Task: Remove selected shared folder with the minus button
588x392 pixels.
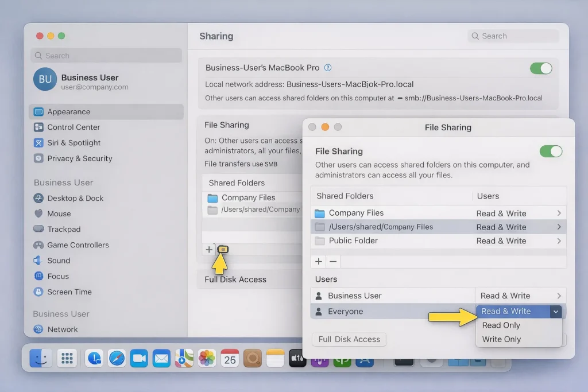Action: coord(333,262)
